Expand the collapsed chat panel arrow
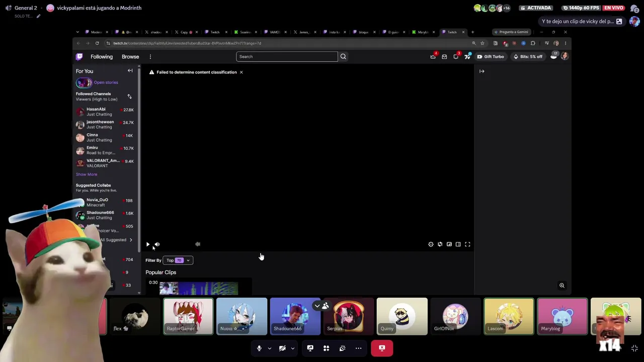Image resolution: width=644 pixels, height=362 pixels. pyautogui.click(x=481, y=71)
